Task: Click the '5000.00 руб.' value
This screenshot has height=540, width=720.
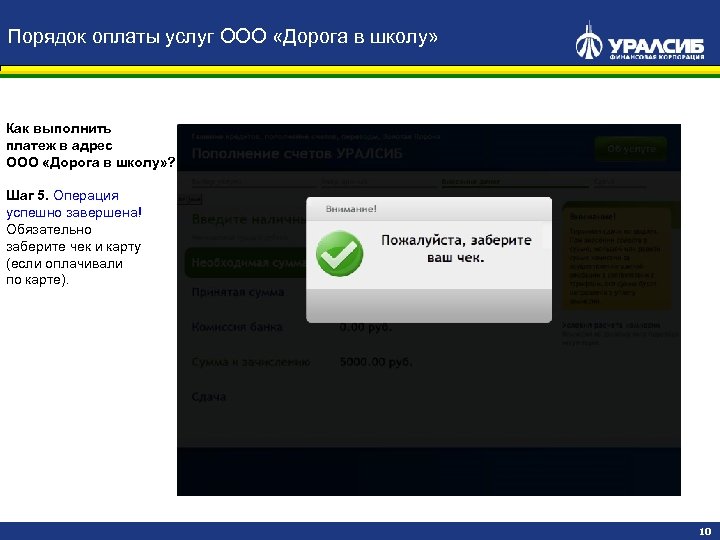Action: click(x=376, y=362)
